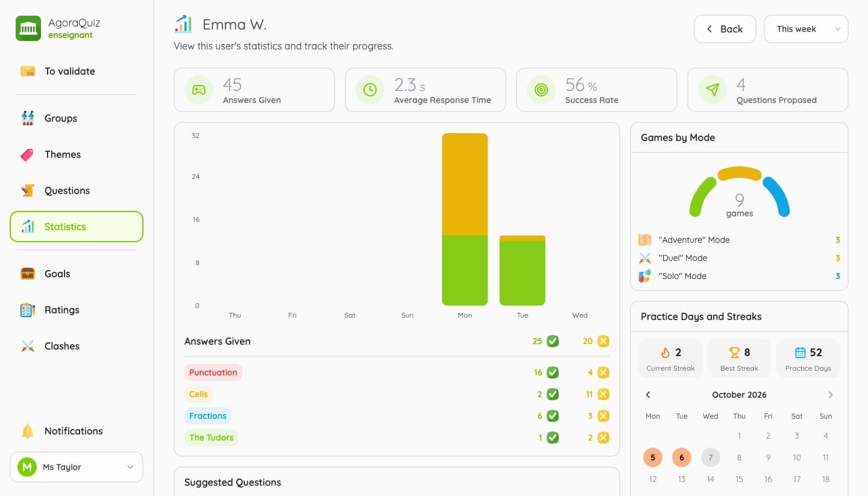Toggle the yellow wrong answers cross total

coord(603,341)
